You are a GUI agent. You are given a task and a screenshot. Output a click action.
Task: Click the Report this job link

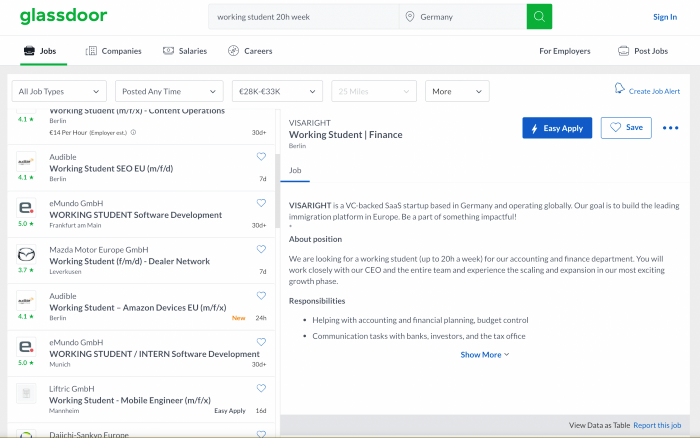pos(657,425)
